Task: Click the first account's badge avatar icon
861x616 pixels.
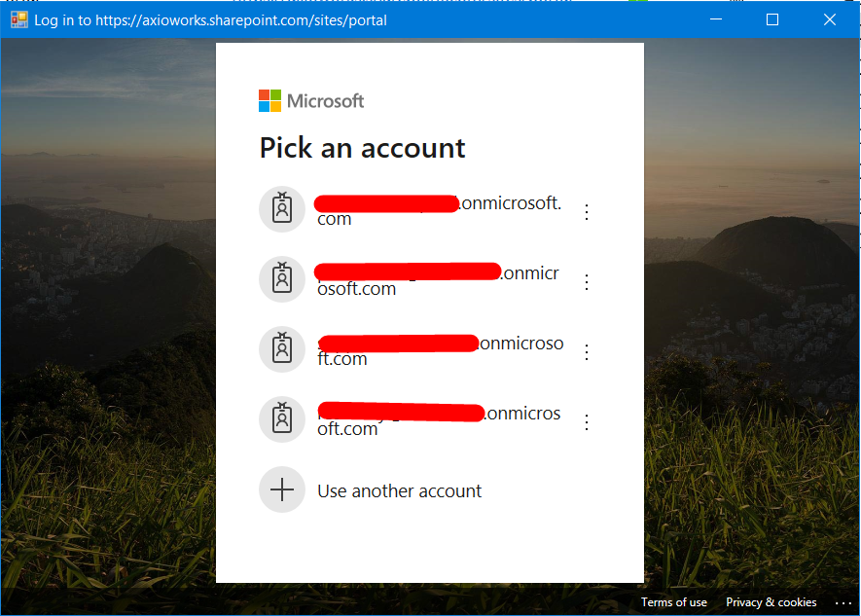Action: [x=282, y=209]
